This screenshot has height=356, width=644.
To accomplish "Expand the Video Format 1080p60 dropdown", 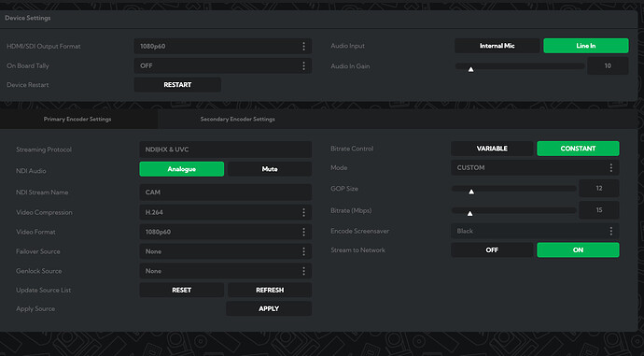I will click(x=226, y=232).
